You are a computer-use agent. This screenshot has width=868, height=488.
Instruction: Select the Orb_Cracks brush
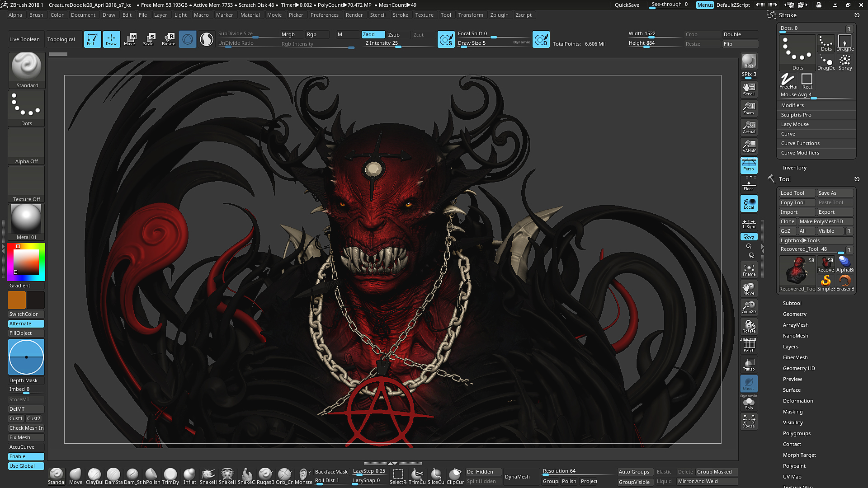[x=284, y=477]
